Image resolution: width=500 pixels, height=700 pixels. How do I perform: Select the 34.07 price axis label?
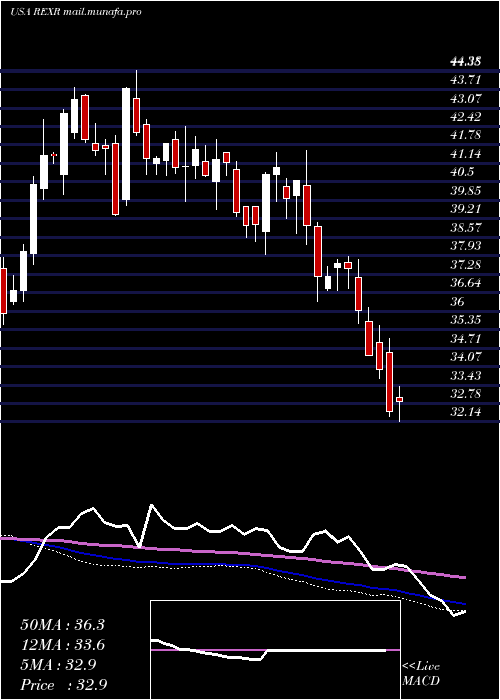coord(465,357)
